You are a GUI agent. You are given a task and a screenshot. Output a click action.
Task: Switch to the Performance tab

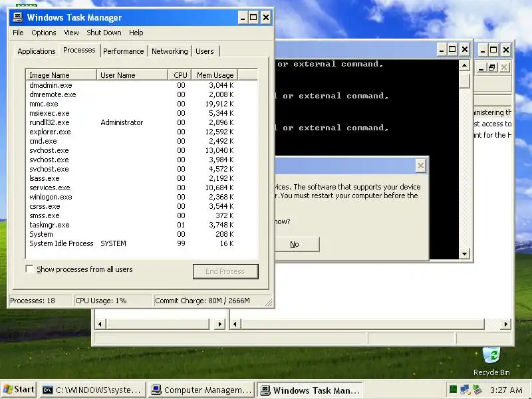coord(124,51)
